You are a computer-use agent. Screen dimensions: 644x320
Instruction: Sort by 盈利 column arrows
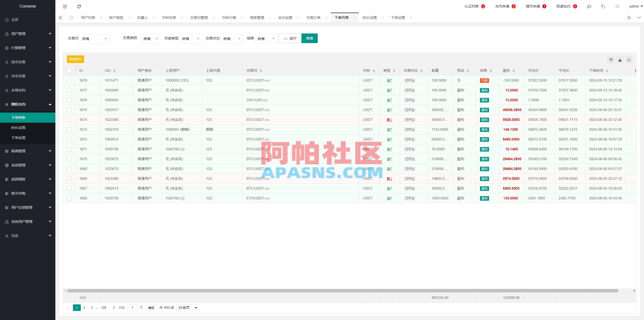coord(514,71)
